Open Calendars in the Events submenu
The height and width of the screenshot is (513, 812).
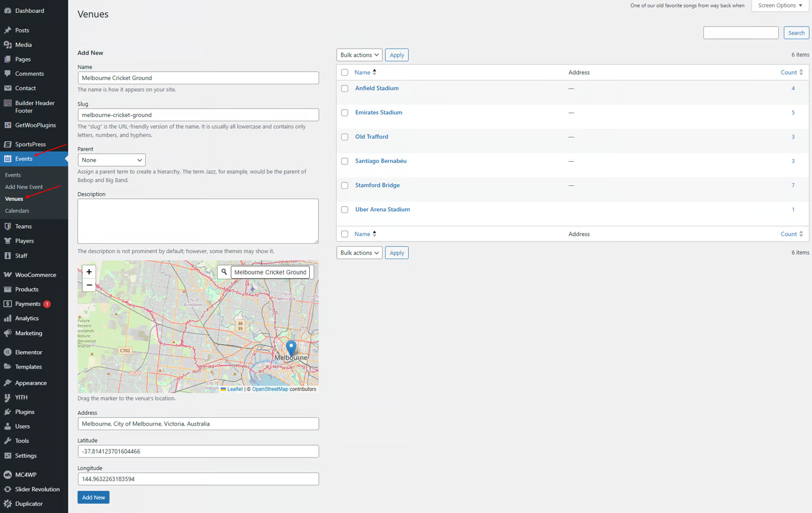pyautogui.click(x=17, y=211)
